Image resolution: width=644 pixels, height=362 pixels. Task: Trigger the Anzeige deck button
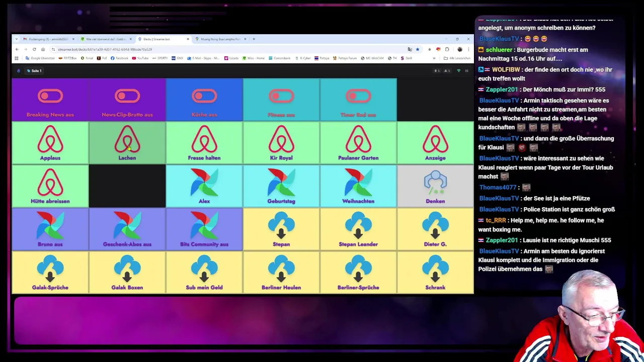(x=435, y=143)
